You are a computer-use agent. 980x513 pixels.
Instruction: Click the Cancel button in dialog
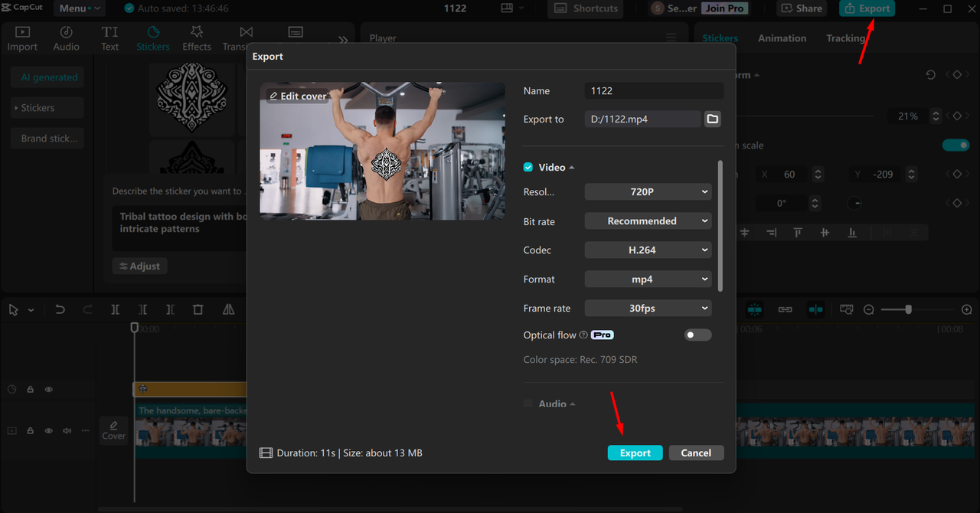click(696, 453)
